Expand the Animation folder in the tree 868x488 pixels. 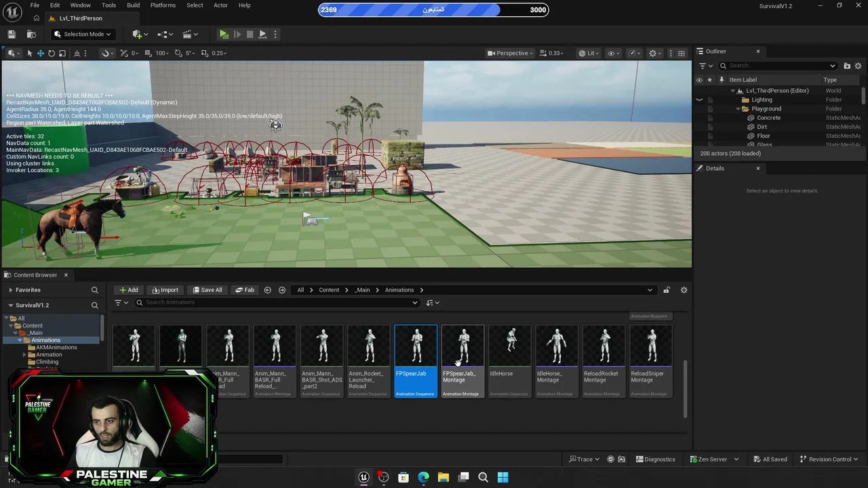tap(24, 354)
